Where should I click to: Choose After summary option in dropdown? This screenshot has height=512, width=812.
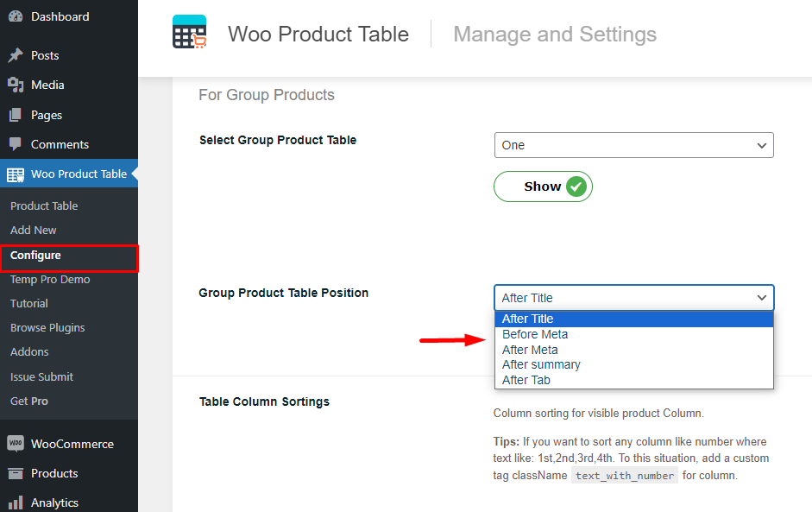click(x=634, y=365)
